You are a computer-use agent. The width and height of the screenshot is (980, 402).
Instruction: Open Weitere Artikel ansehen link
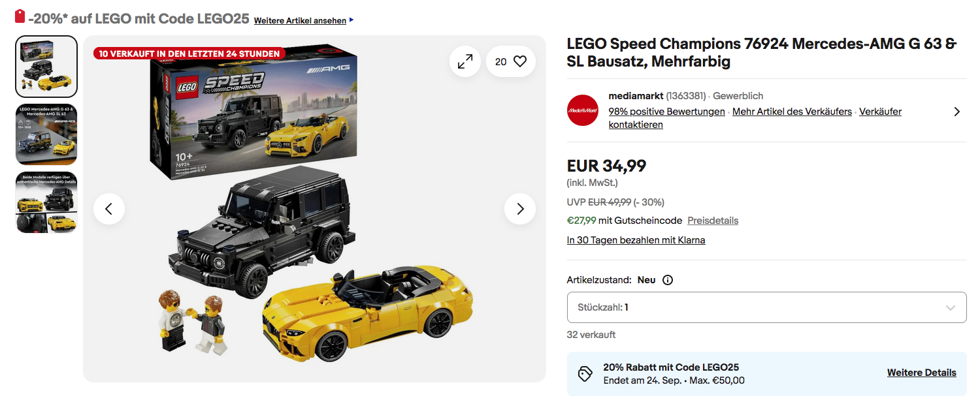300,20
